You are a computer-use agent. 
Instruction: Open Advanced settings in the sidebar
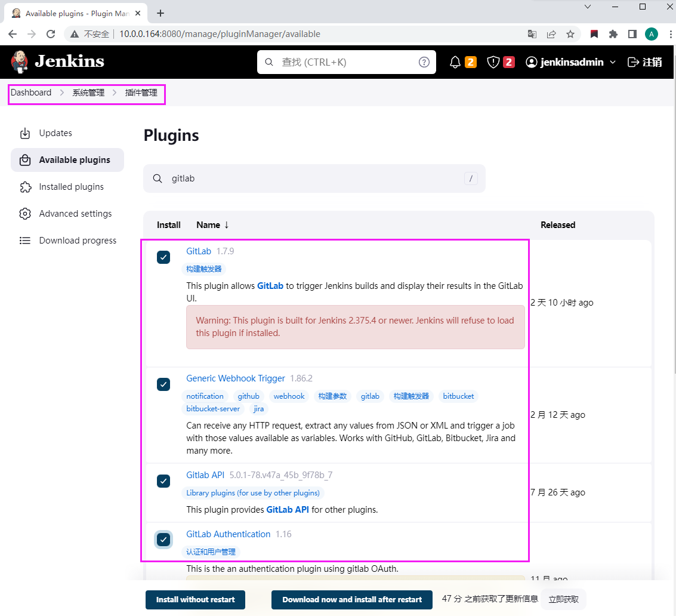pyautogui.click(x=67, y=214)
